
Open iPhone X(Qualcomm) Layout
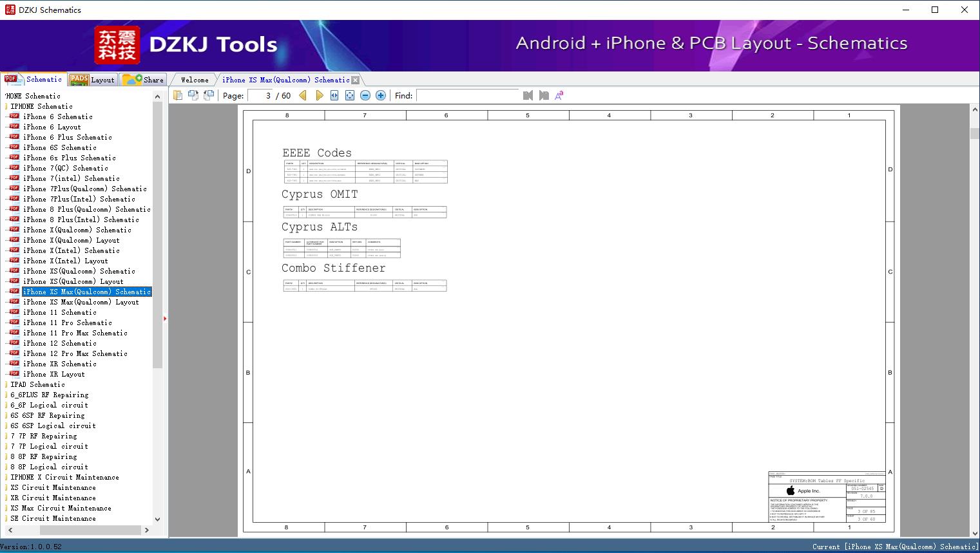[x=72, y=240]
